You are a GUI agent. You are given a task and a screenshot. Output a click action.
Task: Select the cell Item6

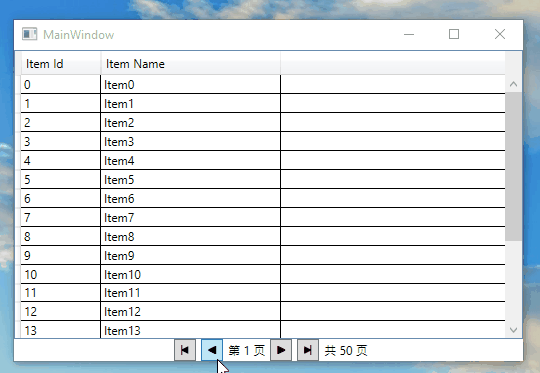click(191, 198)
